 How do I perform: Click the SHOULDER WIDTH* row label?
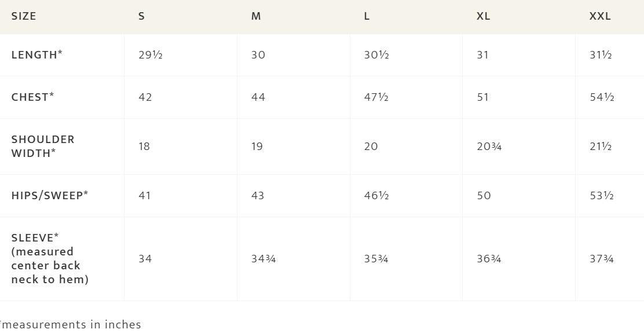(x=43, y=146)
